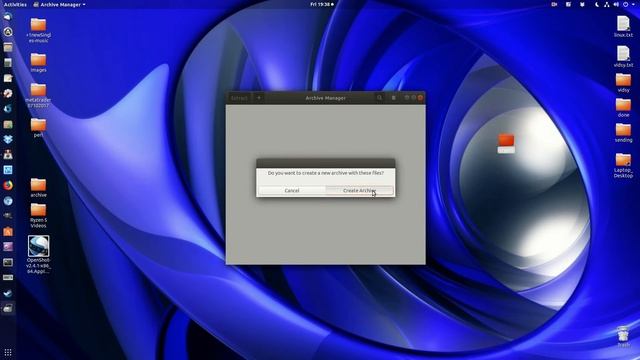
Task: Click the Create Archive button
Action: coord(360,191)
